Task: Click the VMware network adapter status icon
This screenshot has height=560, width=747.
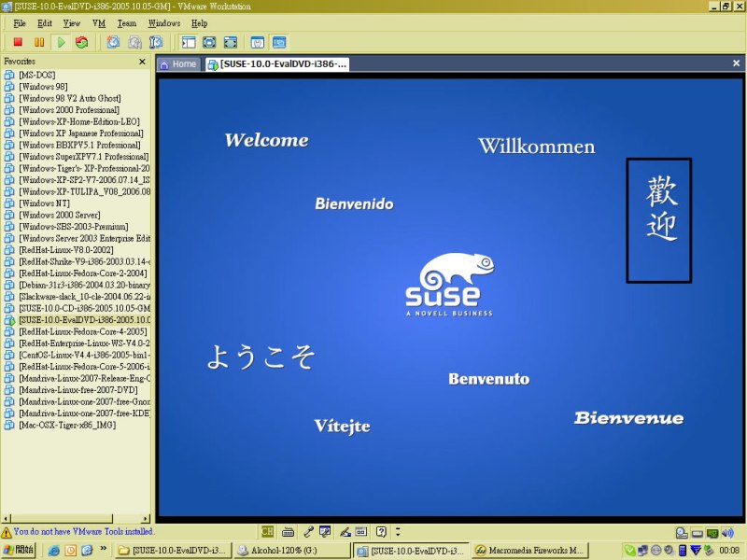Action: (x=712, y=533)
